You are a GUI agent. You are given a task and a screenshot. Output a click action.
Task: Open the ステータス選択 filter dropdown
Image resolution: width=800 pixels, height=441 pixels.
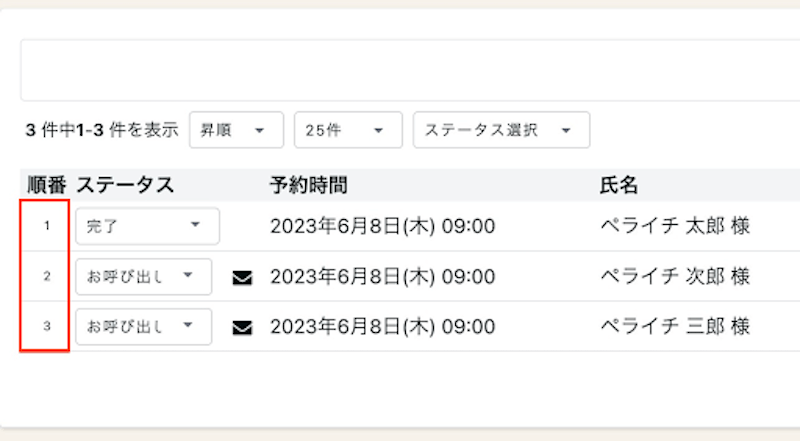pos(500,130)
